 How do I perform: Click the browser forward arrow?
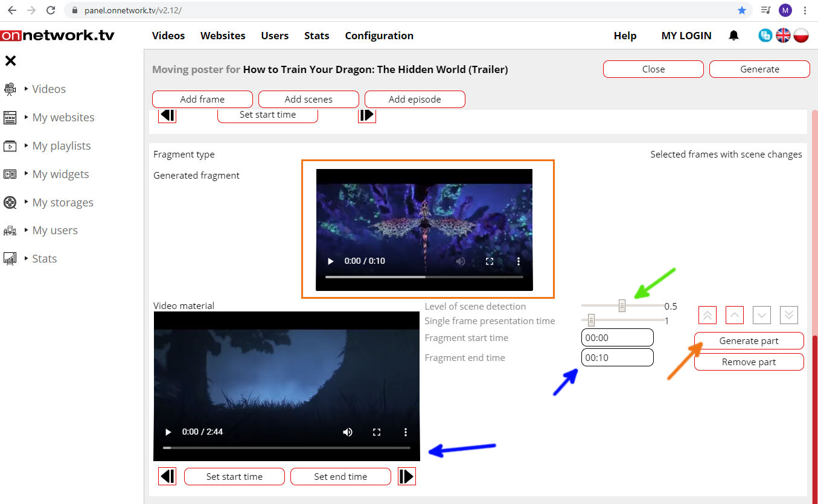coord(31,10)
